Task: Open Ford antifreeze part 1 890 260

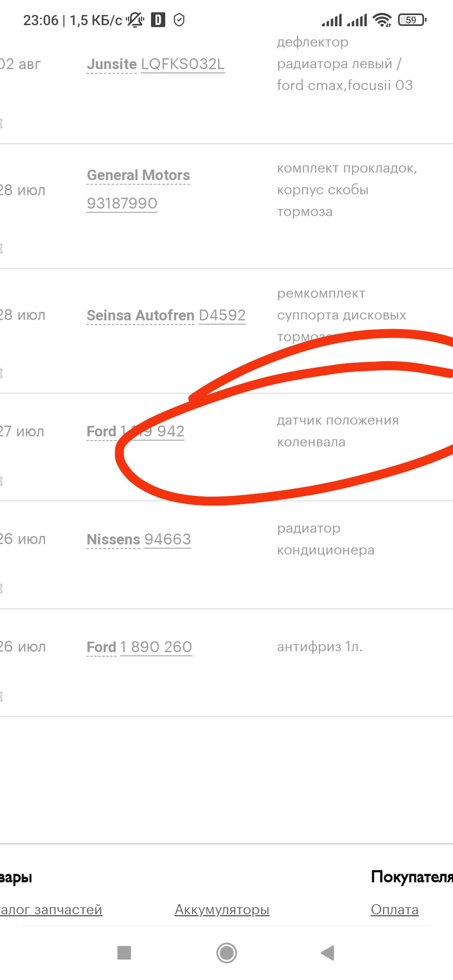Action: point(156,647)
